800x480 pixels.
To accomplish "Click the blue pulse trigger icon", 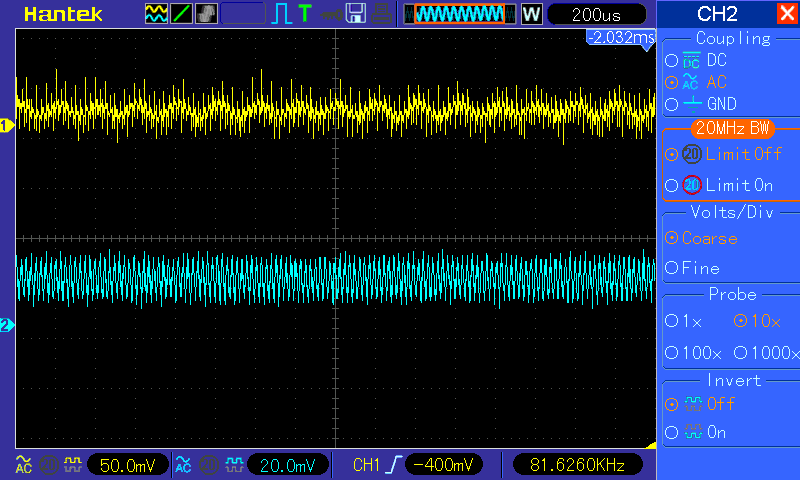I will [x=281, y=14].
